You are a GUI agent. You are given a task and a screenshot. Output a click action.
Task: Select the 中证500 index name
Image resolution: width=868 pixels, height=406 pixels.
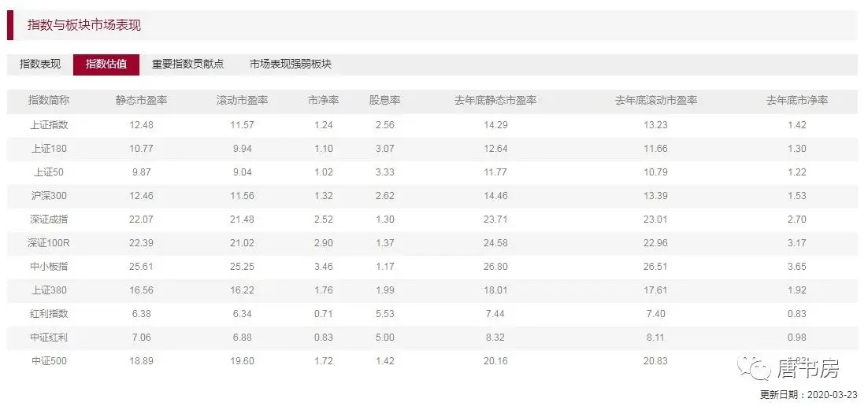pyautogui.click(x=49, y=361)
